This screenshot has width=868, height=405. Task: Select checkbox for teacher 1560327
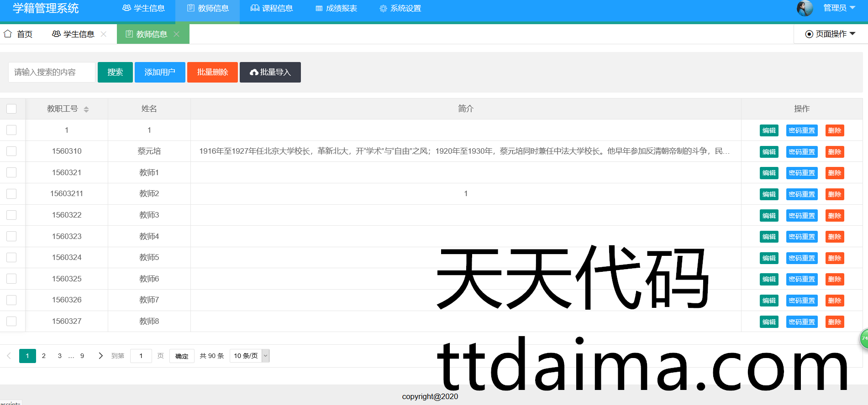click(11, 321)
